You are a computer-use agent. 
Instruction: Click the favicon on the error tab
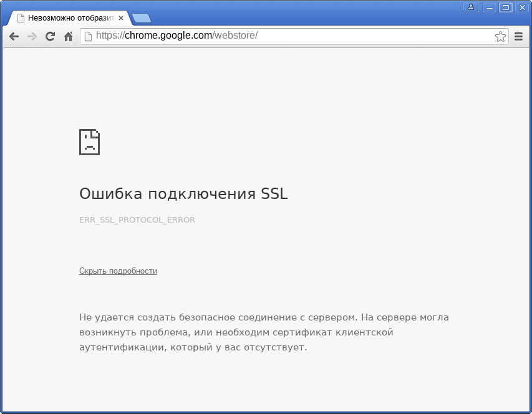(x=21, y=17)
